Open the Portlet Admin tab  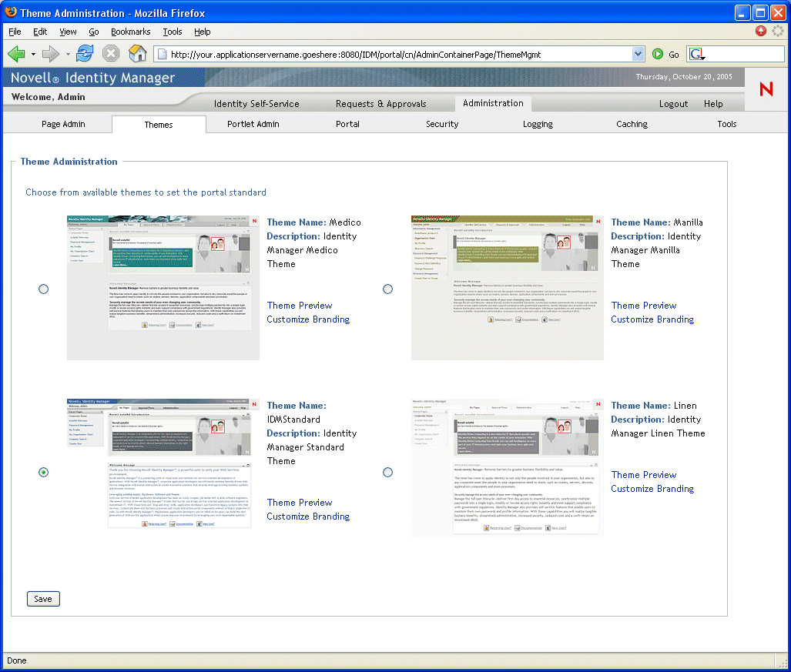pos(253,124)
